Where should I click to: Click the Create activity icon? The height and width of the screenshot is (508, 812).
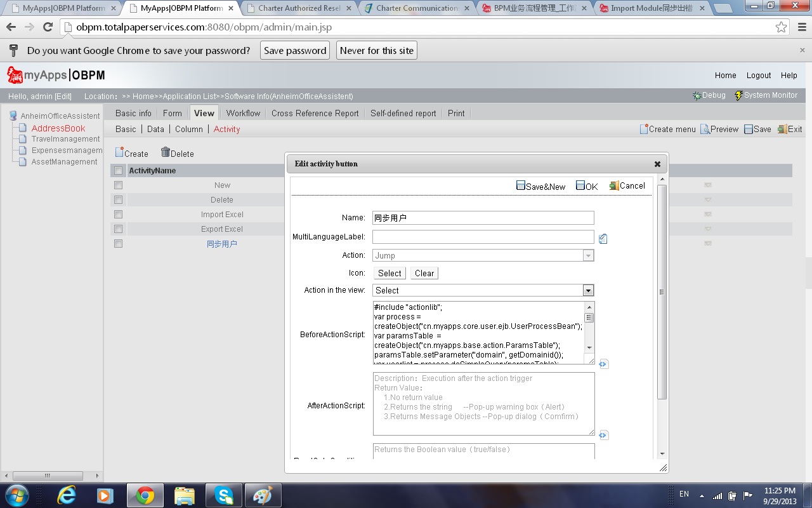(x=119, y=152)
